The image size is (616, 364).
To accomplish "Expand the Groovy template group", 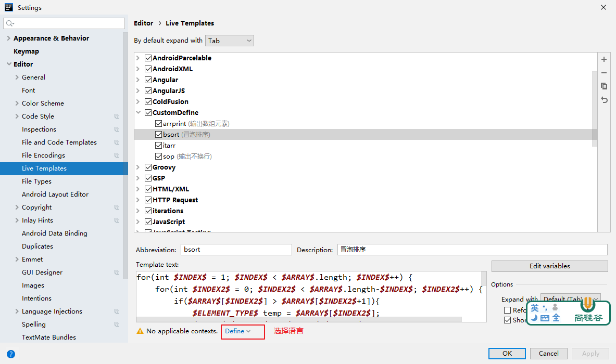I will point(138,167).
